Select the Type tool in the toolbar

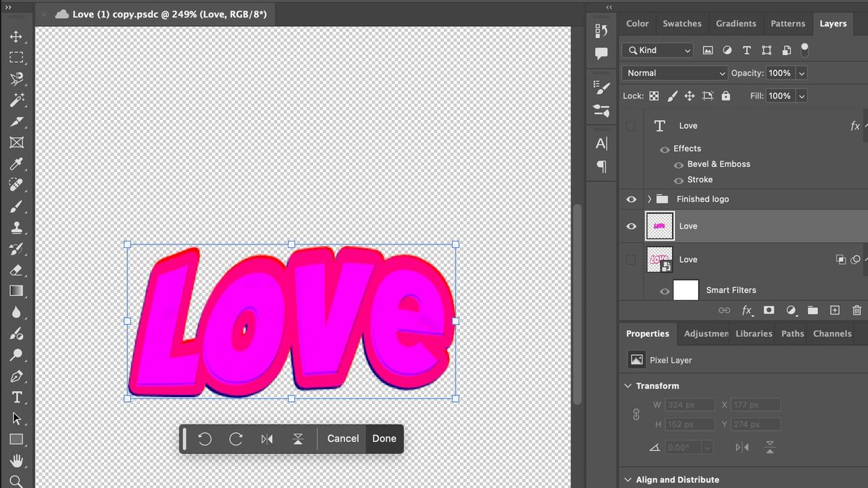pyautogui.click(x=16, y=397)
